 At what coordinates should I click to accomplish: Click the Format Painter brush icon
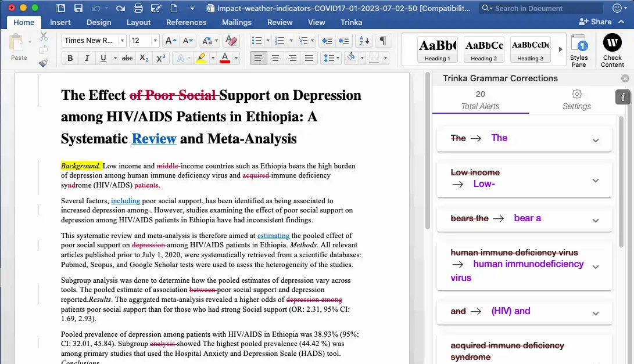[44, 63]
